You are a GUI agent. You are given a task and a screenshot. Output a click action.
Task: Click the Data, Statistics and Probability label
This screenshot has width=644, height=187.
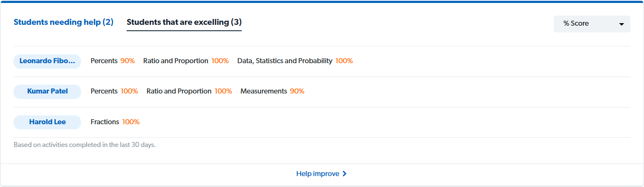point(285,61)
